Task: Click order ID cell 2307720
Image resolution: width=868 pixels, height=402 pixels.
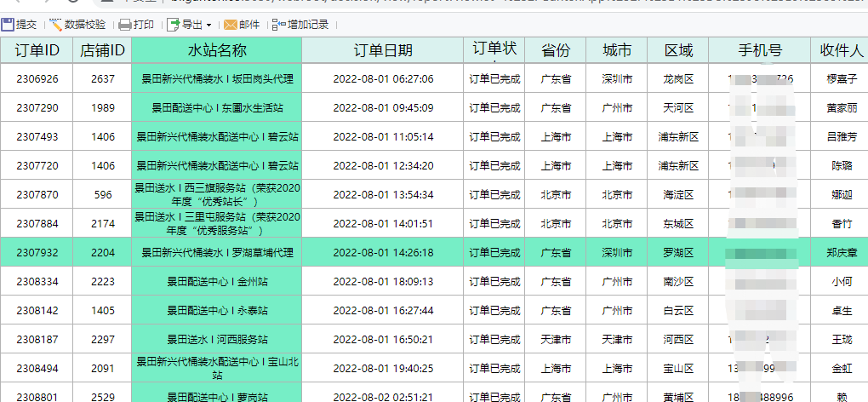Action: click(x=37, y=165)
